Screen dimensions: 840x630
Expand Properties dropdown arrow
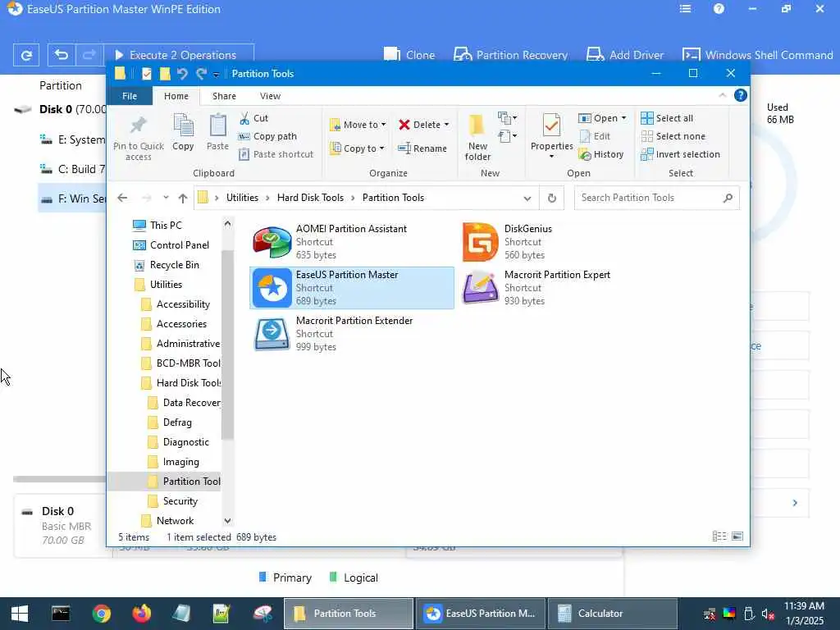point(551,157)
